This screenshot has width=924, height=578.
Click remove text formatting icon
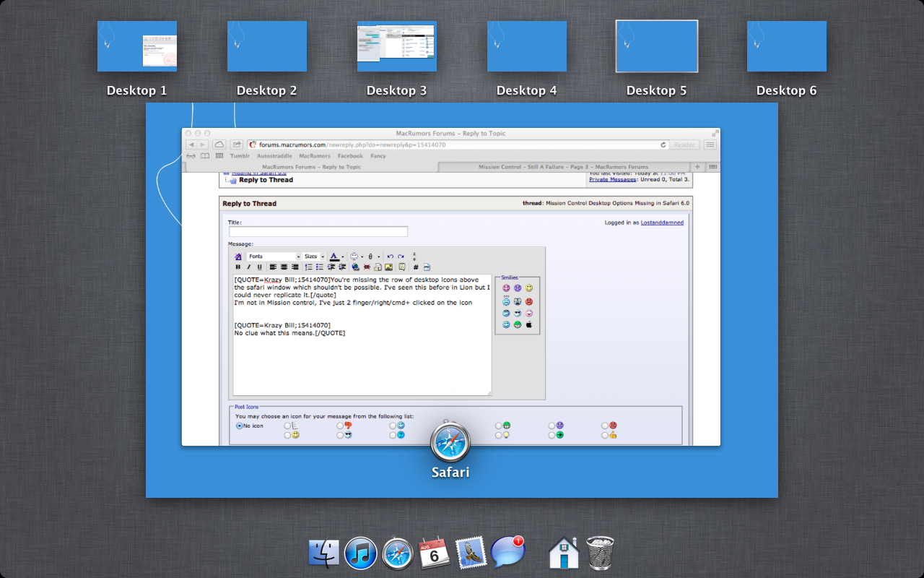click(238, 256)
